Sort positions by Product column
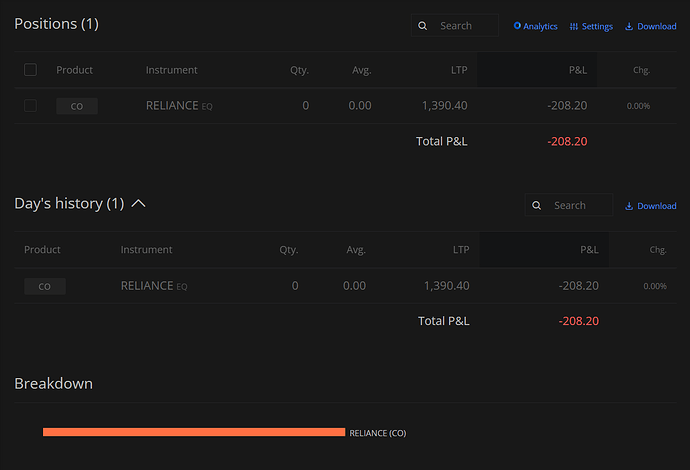 coord(74,70)
